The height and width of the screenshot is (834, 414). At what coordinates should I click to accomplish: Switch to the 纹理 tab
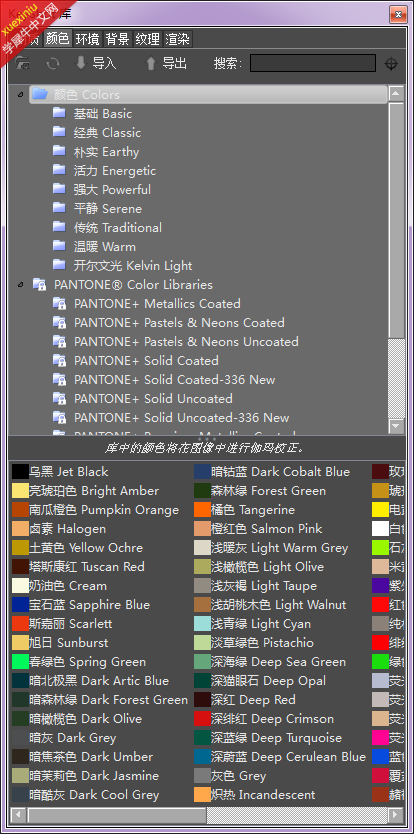[x=147, y=39]
